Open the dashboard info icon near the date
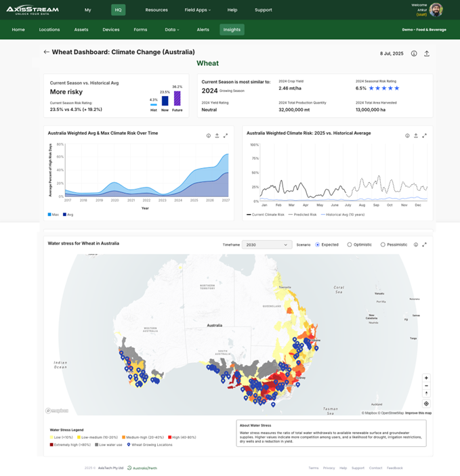This screenshot has height=476, width=460. coord(414,53)
